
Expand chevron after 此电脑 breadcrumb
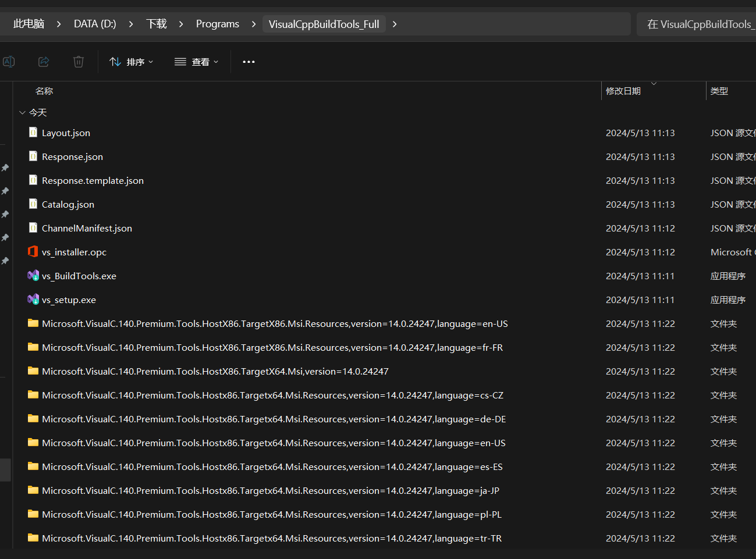tap(59, 24)
